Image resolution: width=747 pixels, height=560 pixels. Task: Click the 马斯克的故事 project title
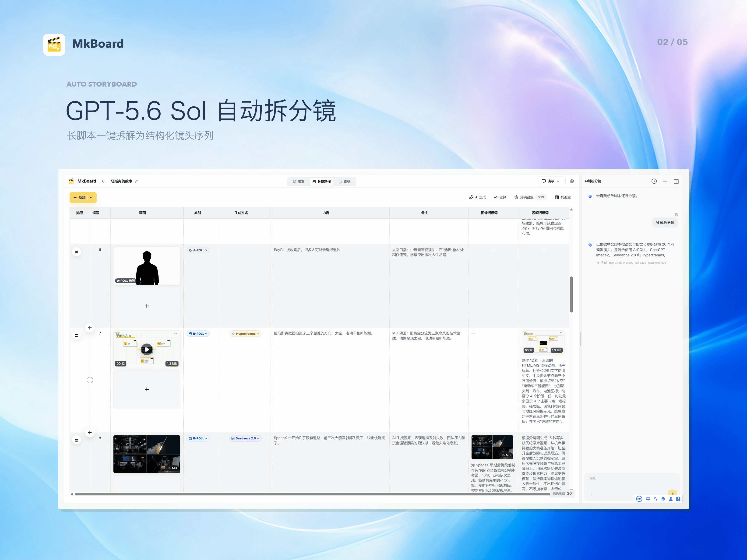click(122, 181)
